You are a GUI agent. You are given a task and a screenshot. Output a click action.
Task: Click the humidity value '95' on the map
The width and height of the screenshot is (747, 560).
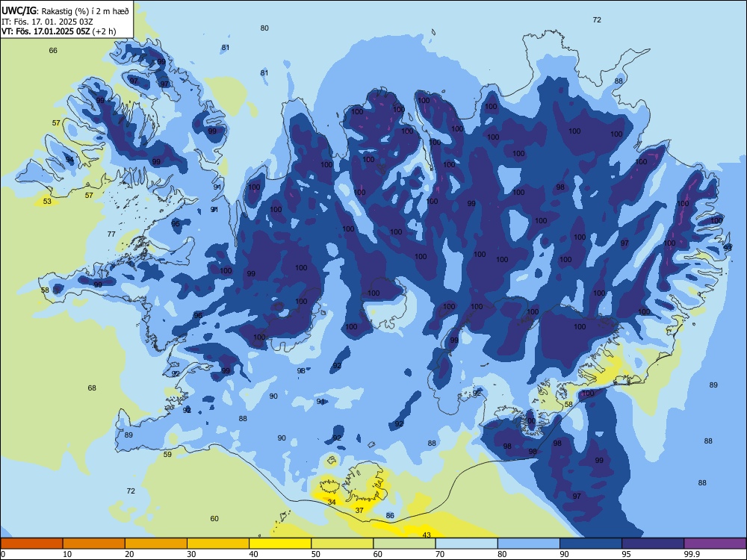pyautogui.click(x=176, y=223)
